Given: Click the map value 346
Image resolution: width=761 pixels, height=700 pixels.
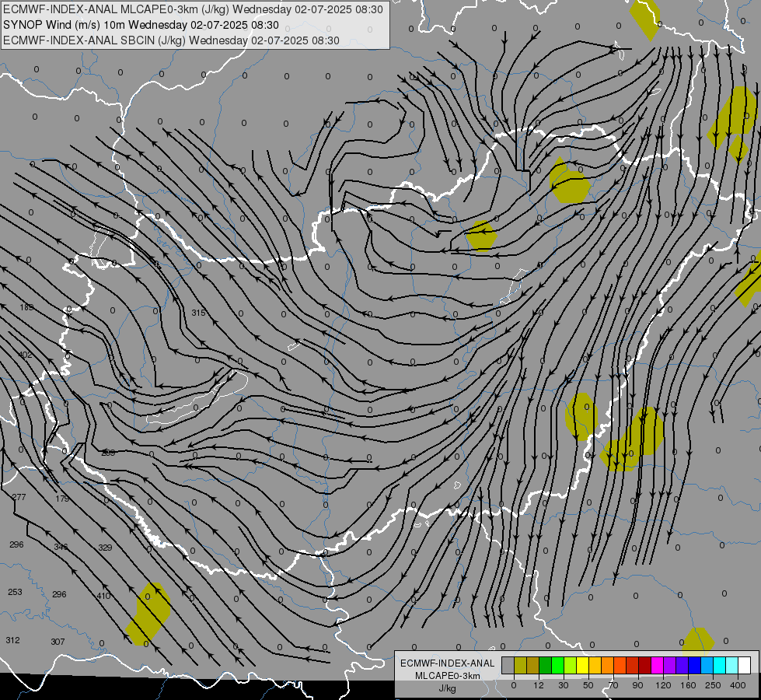Looking at the screenshot, I should coord(61,547).
